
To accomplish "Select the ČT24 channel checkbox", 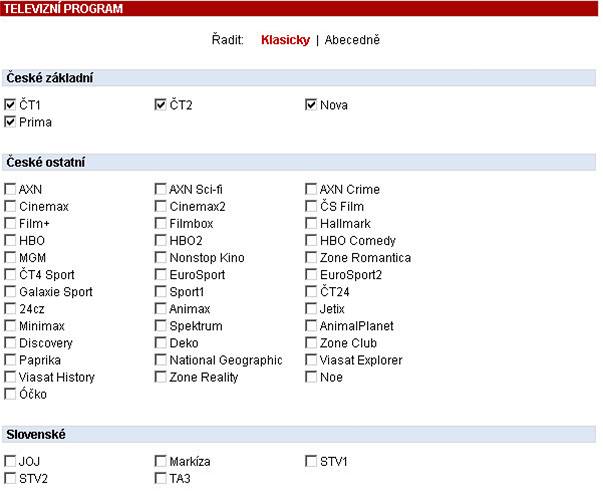I will pyautogui.click(x=311, y=292).
